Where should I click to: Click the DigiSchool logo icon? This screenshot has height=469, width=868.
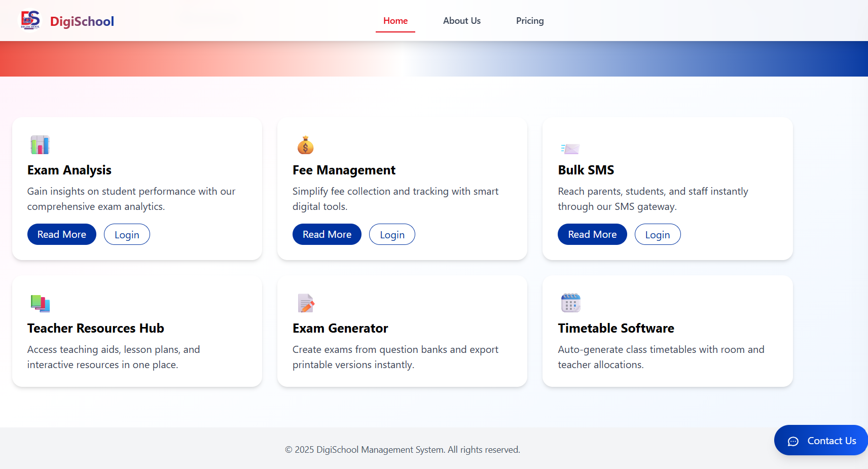point(30,20)
